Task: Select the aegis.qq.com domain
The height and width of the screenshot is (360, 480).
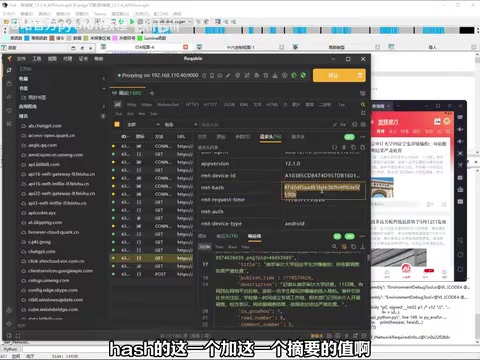Action: pyautogui.click(x=42, y=145)
